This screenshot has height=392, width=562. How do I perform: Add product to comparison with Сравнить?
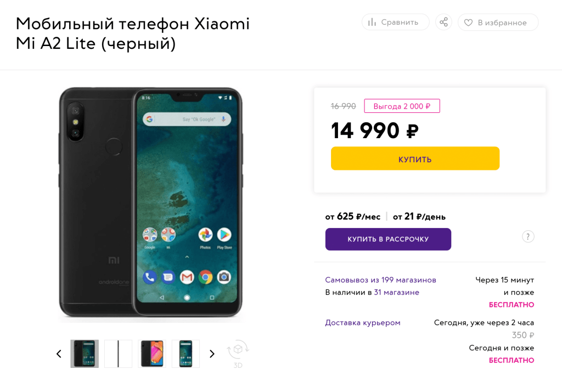pyautogui.click(x=395, y=22)
